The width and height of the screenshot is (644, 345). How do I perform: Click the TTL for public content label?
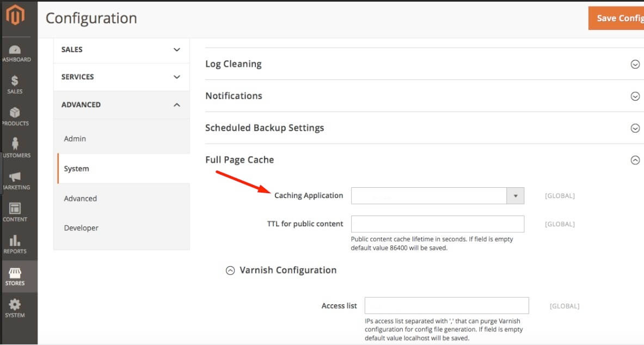tap(305, 224)
